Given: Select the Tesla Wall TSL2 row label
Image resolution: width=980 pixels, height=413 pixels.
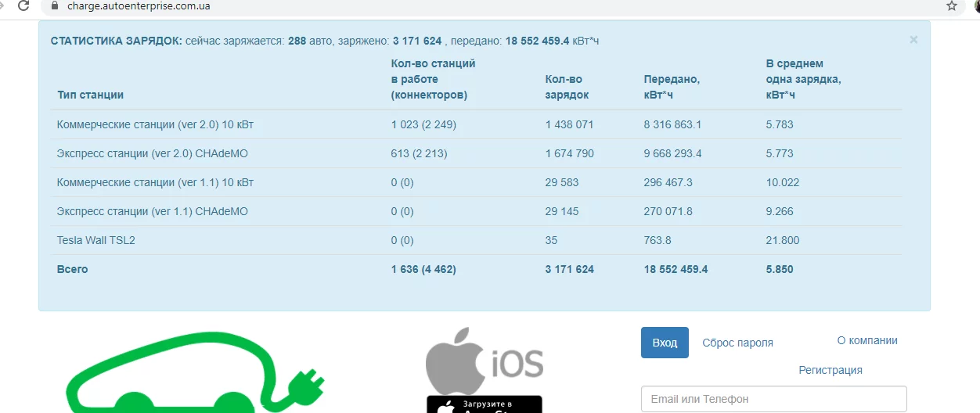Looking at the screenshot, I should pyautogui.click(x=95, y=240).
